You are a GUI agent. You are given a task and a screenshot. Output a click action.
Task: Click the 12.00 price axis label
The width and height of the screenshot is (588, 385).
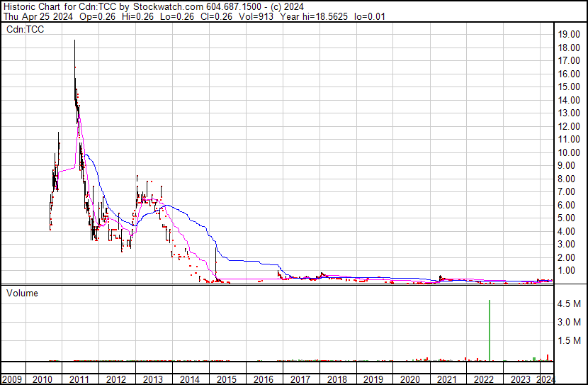(x=569, y=126)
